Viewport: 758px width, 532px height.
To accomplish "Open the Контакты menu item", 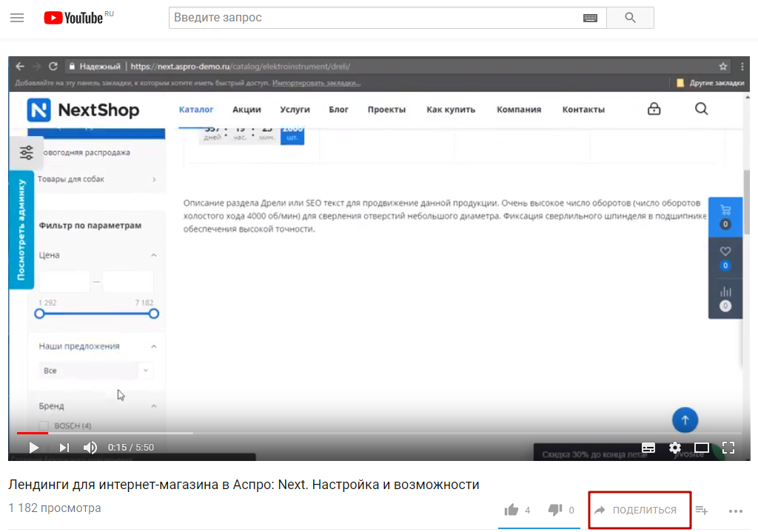I will click(x=583, y=110).
